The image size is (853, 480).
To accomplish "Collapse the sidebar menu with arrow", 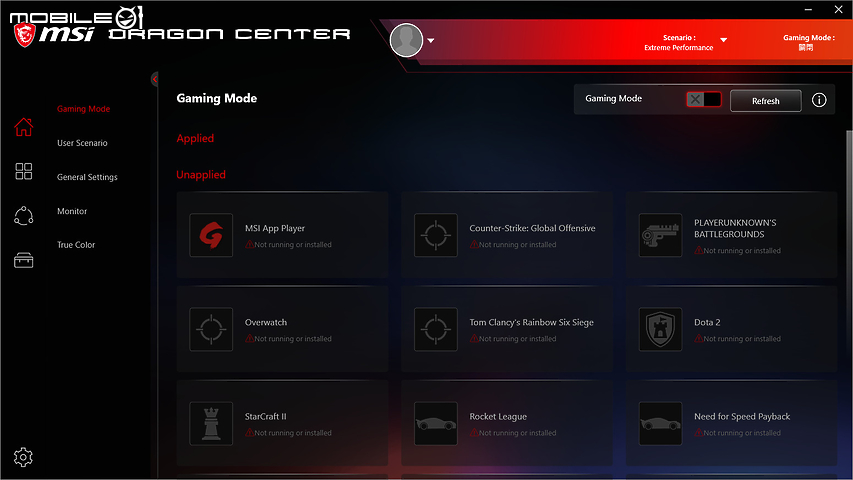I will pos(154,79).
